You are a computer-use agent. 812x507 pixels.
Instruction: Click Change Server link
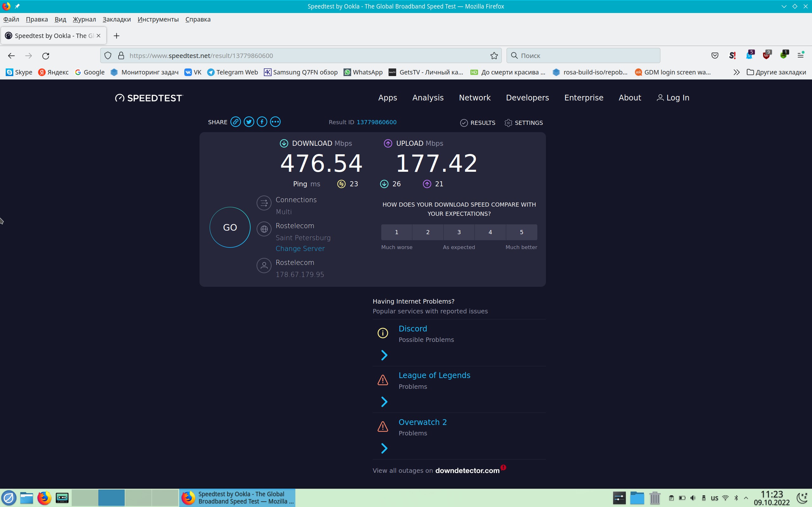coord(300,248)
